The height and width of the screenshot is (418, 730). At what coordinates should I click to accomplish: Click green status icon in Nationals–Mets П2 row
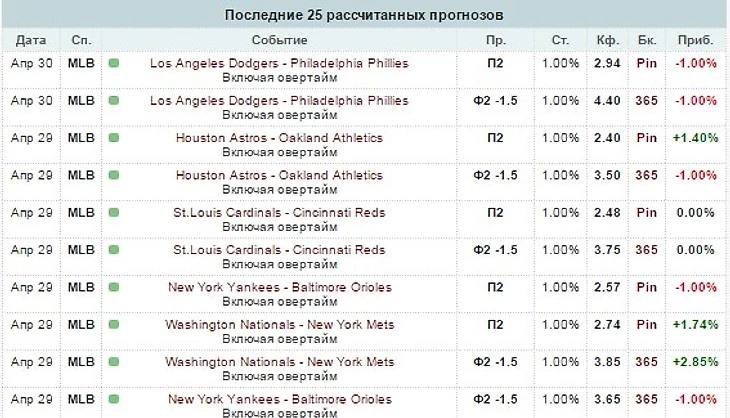coord(113,325)
